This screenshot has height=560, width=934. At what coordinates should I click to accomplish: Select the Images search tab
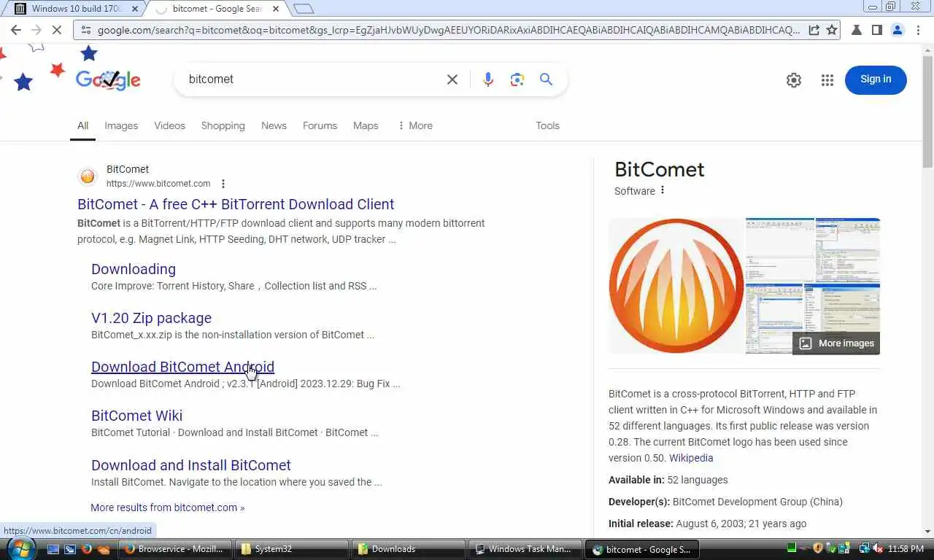click(121, 125)
